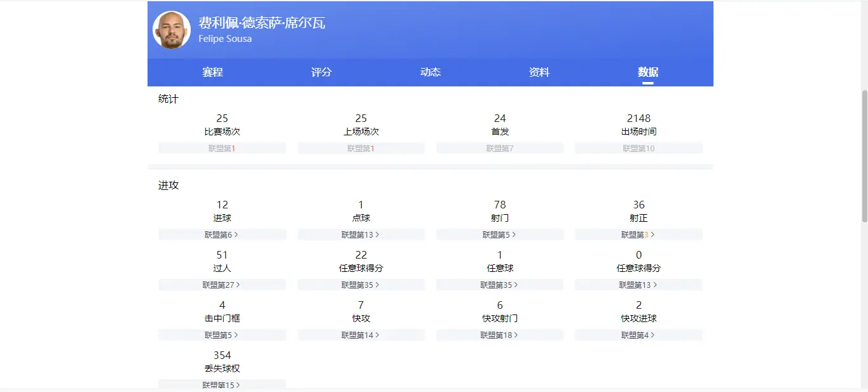Expand league rank under 进球 (goals)
This screenshot has height=392, width=868.
pyautogui.click(x=222, y=234)
